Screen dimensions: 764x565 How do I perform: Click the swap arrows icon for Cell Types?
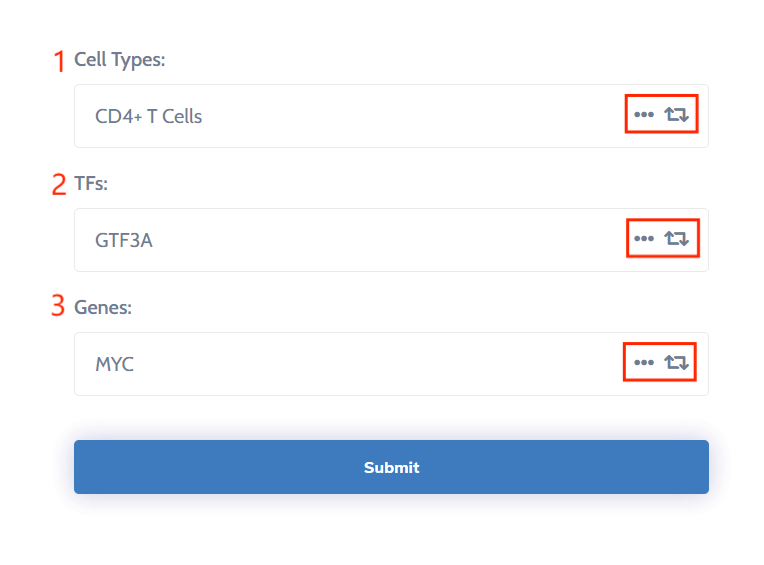[677, 115]
